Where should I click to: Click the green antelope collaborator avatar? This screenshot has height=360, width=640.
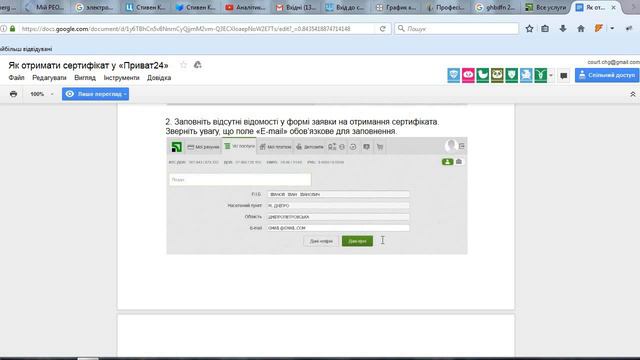pyautogui.click(x=540, y=75)
